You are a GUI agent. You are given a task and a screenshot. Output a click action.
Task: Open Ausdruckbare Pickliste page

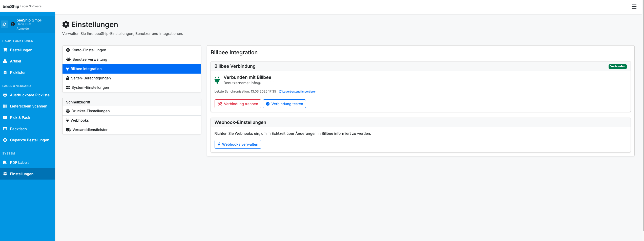click(x=27, y=95)
